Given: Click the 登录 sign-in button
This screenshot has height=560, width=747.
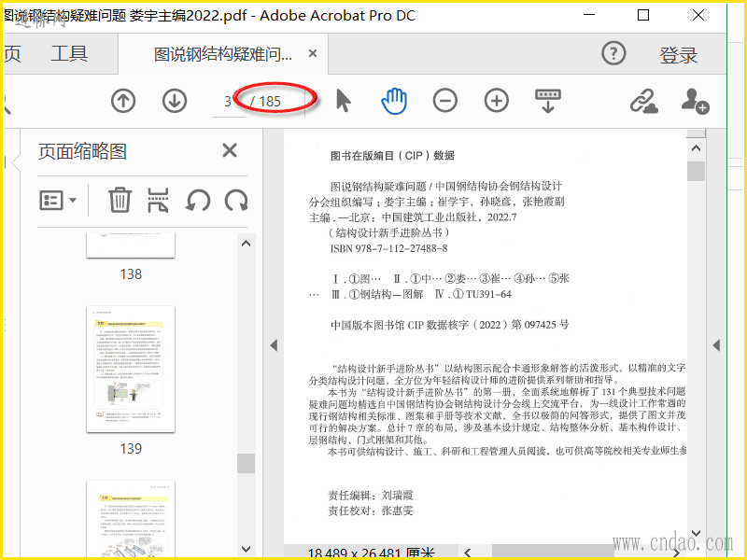Looking at the screenshot, I should pos(679,55).
